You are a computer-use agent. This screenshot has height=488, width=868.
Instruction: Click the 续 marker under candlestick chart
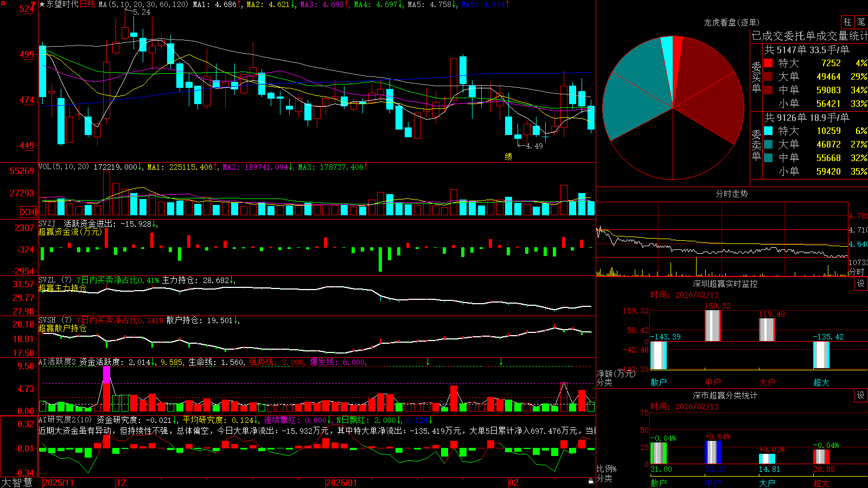tap(508, 157)
